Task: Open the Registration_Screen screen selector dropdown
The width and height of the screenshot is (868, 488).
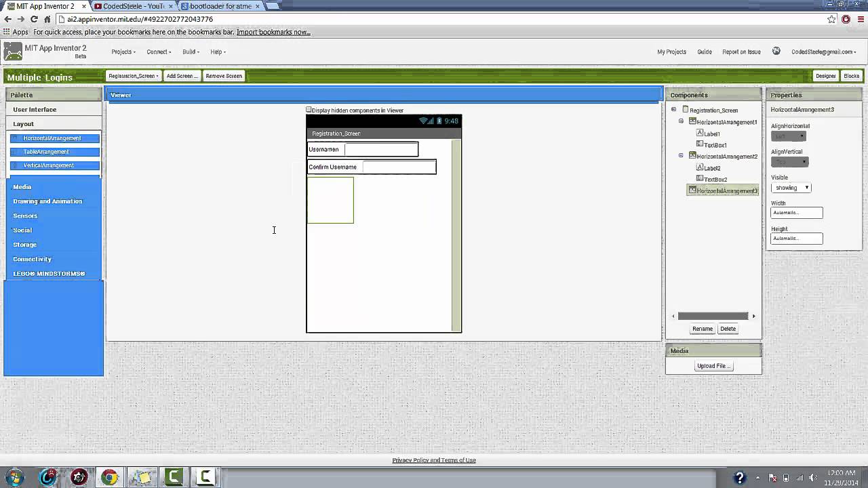Action: click(133, 76)
